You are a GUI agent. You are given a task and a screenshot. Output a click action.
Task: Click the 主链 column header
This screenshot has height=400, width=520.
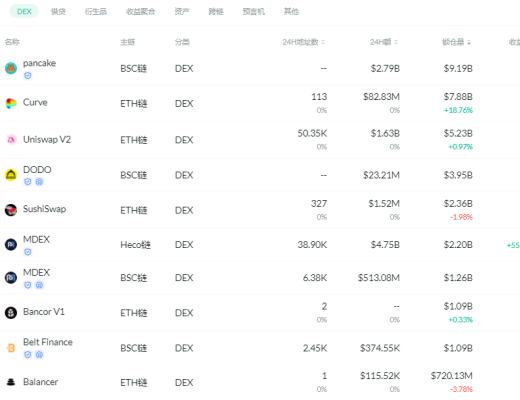[128, 42]
